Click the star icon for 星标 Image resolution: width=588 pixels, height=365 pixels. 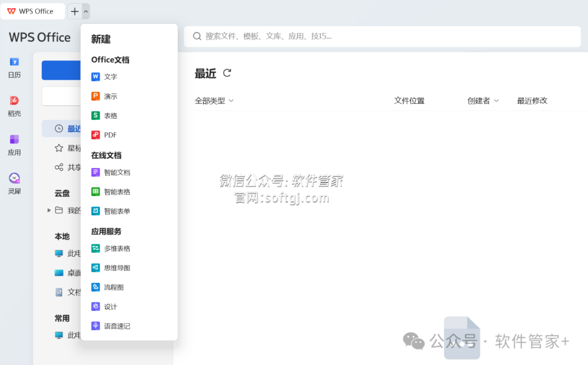click(59, 148)
